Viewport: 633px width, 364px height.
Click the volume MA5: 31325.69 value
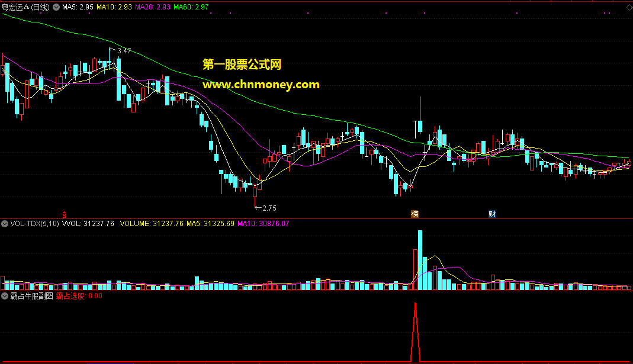(210, 224)
